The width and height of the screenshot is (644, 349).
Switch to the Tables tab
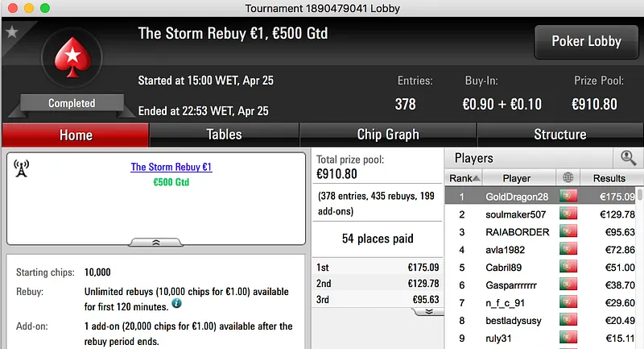point(224,135)
